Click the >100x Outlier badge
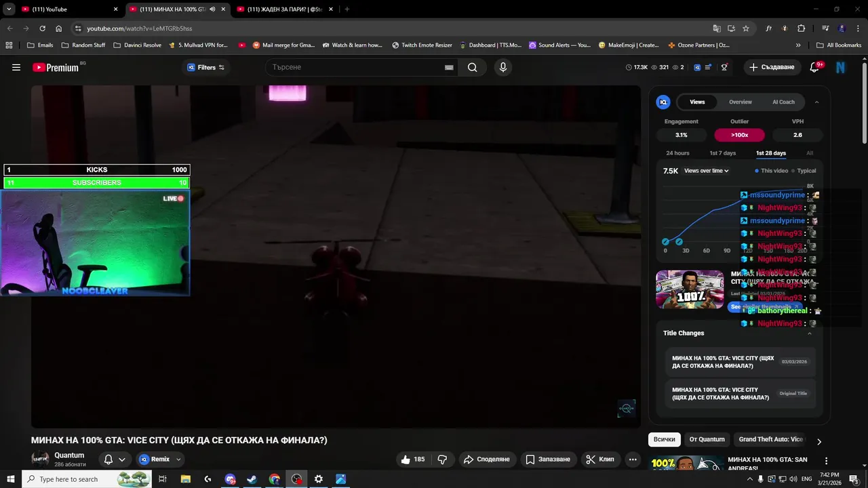This screenshot has height=488, width=868. (739, 135)
